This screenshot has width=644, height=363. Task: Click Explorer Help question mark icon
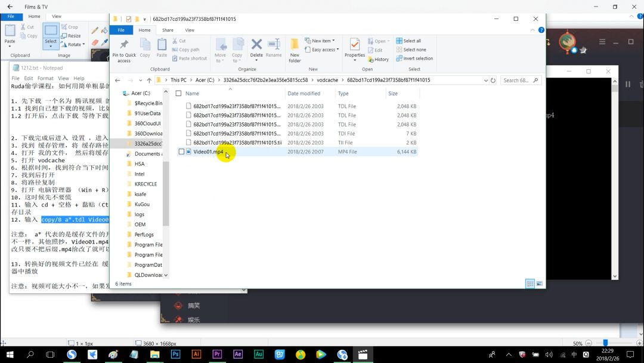(541, 30)
